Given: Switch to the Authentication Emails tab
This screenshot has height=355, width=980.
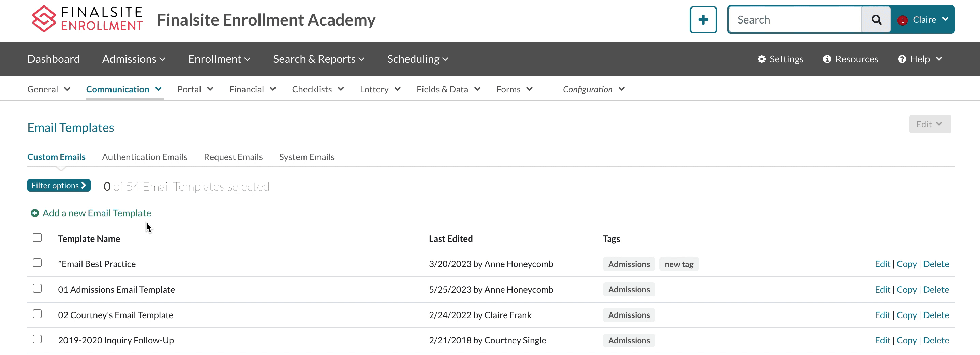Looking at the screenshot, I should coord(145,157).
